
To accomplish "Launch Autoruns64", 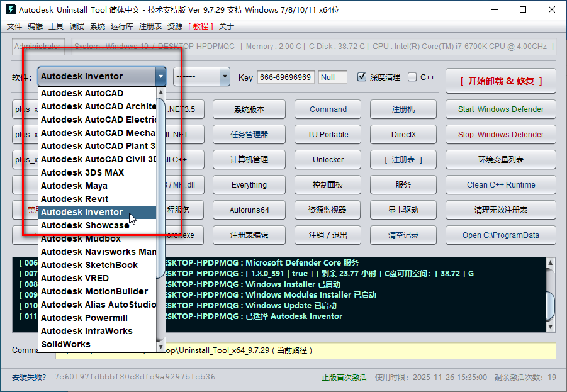I will 249,210.
